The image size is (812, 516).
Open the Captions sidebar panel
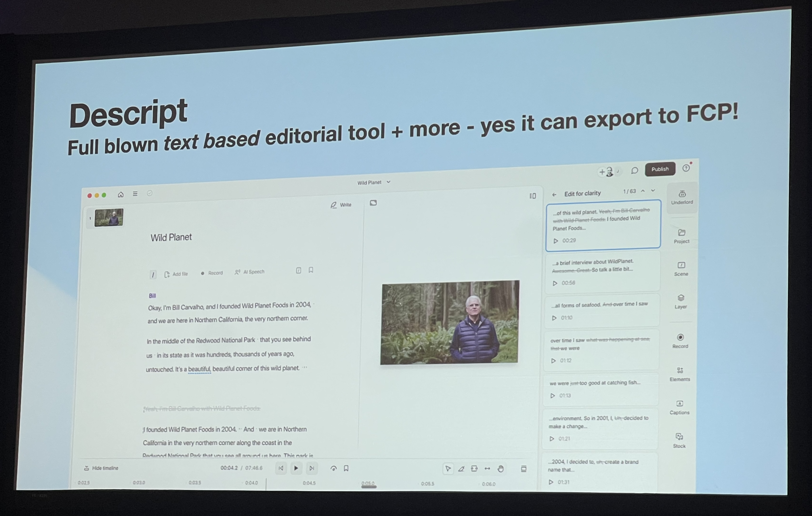tap(679, 407)
